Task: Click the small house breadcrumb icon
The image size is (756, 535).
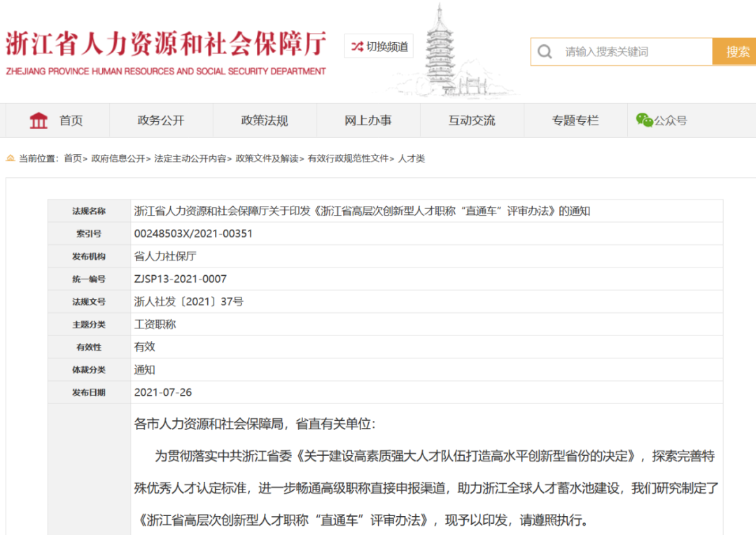Action: [10, 158]
